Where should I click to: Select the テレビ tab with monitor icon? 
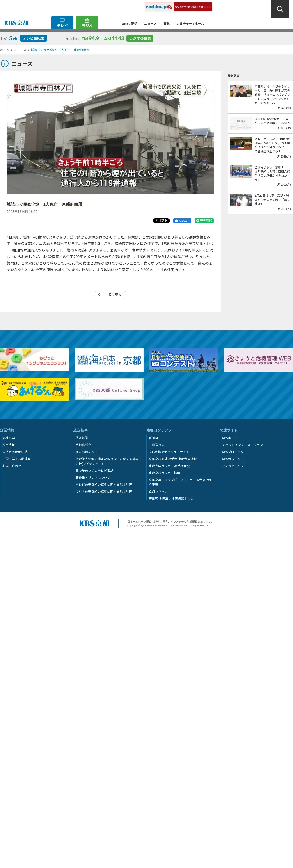pos(62,23)
